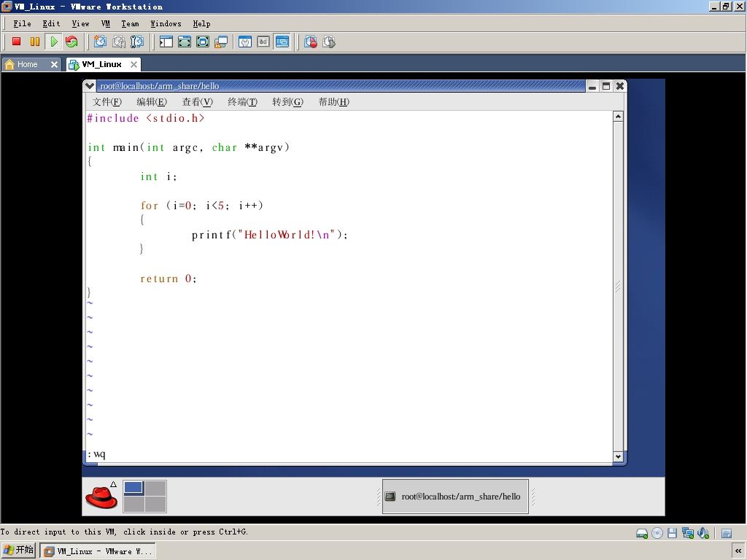The image size is (747, 560).
Task: Open the 终端(T) terminal menu
Action: pos(242,102)
